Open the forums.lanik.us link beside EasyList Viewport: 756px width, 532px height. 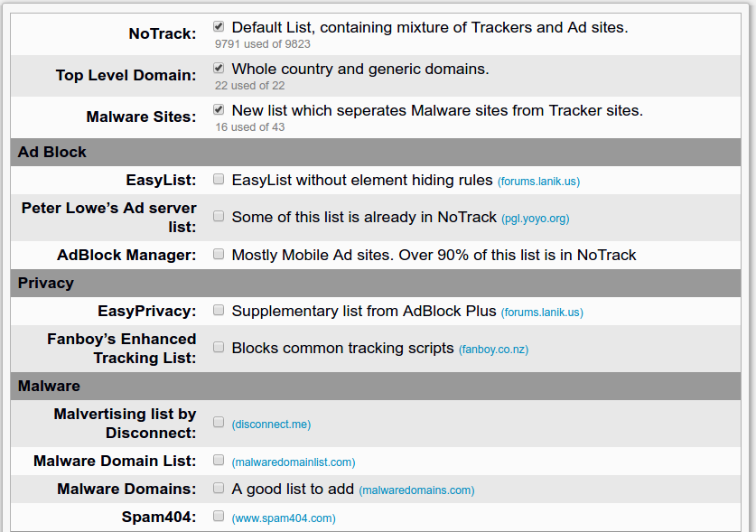(x=538, y=182)
